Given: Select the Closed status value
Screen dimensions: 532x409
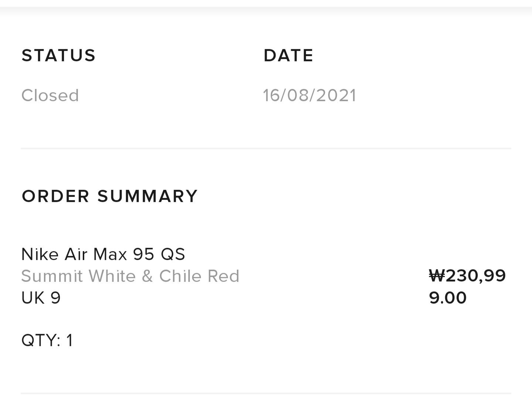Looking at the screenshot, I should 50,95.
